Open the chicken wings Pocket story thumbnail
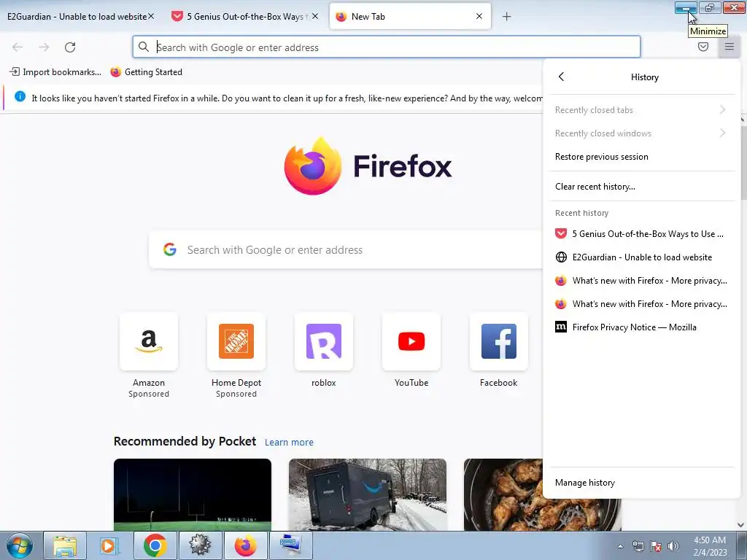 coord(503,495)
